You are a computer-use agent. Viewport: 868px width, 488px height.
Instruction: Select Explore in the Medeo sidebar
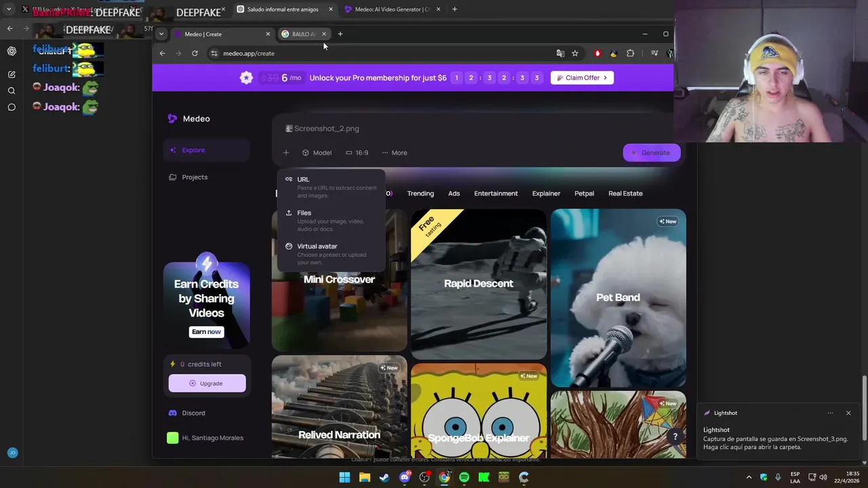(206, 150)
